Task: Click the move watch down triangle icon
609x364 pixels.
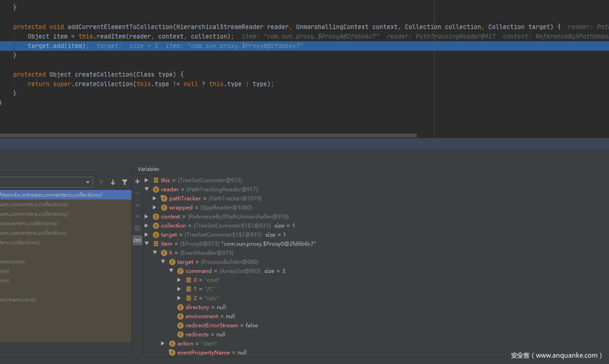Action: 137,216
